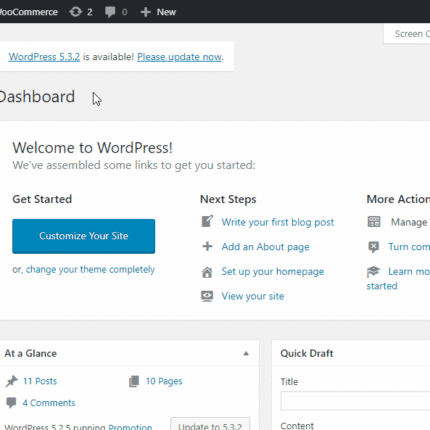Screen dimensions: 430x430
Task: Click the Get Started heading
Action: tap(42, 199)
